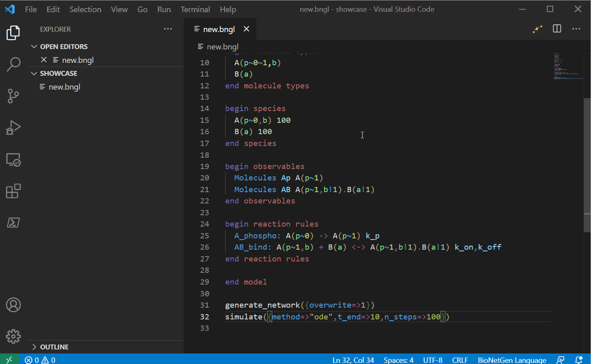Click the remote window indicator in status bar
The image size is (591, 364).
point(9,359)
